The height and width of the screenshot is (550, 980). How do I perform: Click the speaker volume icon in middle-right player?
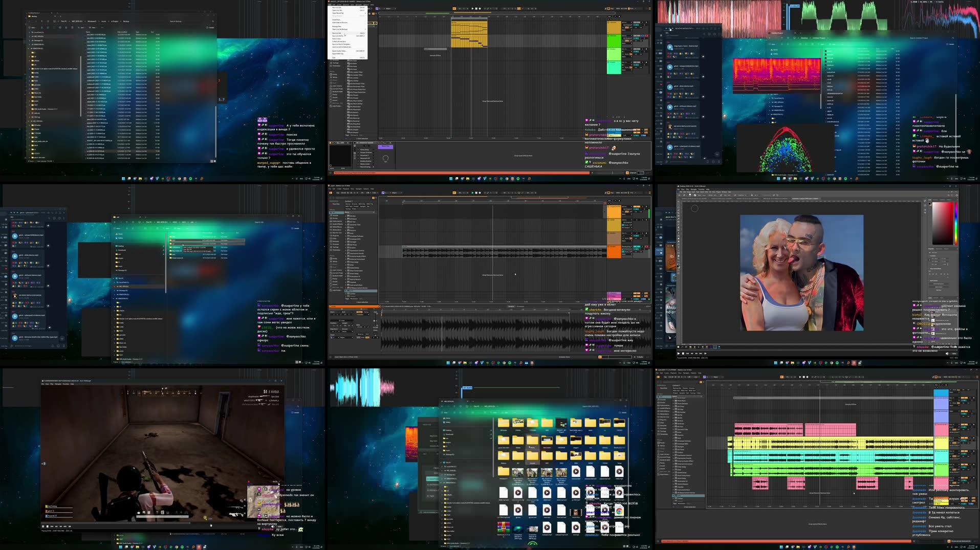pos(947,354)
